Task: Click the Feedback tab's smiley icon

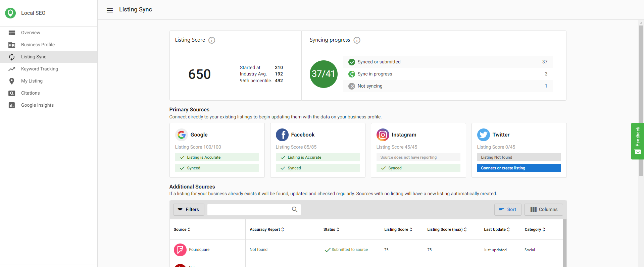Action: click(x=638, y=152)
